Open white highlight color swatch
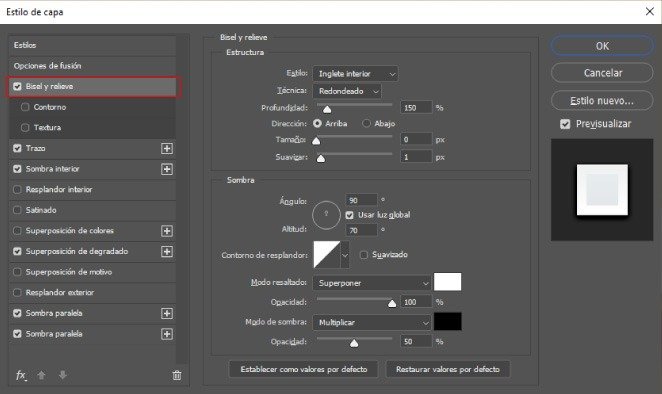 (448, 282)
